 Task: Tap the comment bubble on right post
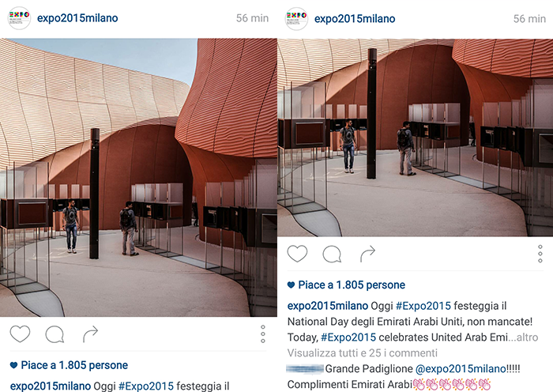332,254
